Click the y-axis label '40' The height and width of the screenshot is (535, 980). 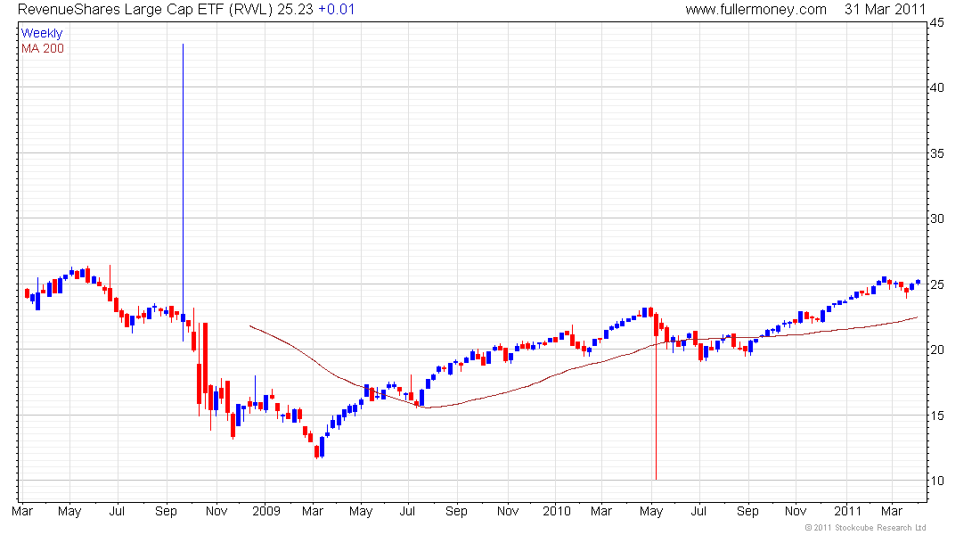[936, 87]
